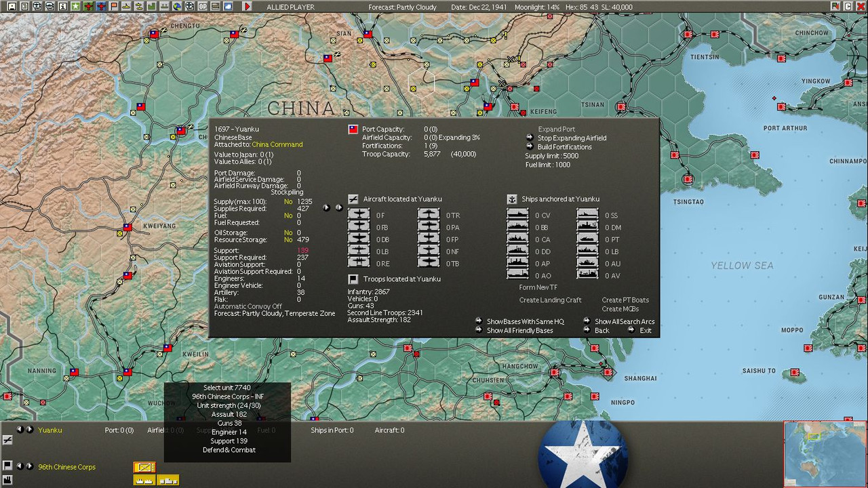Go to next base with right arrow beside Yuanku
The width and height of the screenshot is (868, 488).
(30, 429)
